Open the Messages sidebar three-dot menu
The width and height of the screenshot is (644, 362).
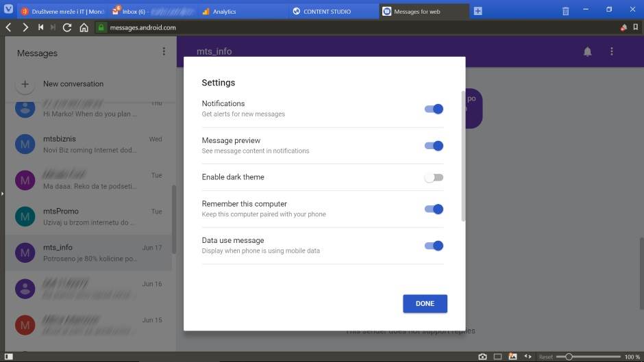(164, 51)
